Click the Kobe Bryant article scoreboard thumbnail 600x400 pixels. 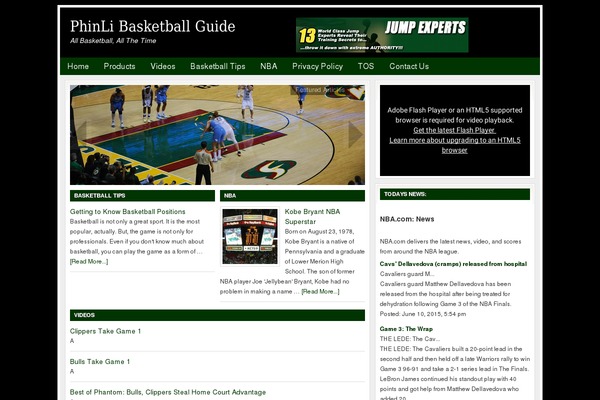click(250, 236)
